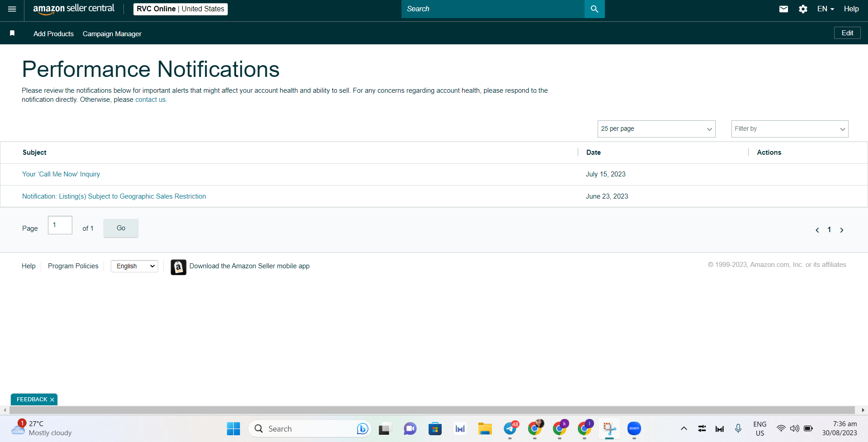
Task: Click the Actions column header
Action: (x=769, y=152)
